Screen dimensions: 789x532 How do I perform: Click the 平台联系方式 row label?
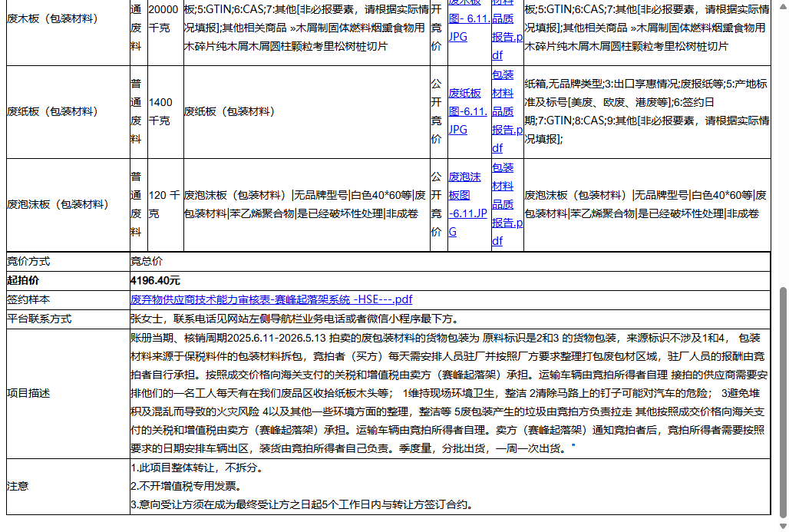(39, 318)
